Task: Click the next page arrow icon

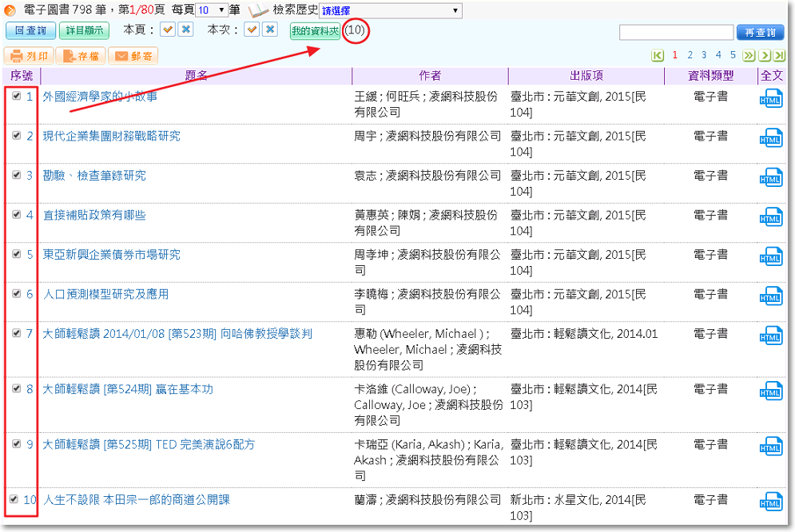Action: (x=765, y=56)
